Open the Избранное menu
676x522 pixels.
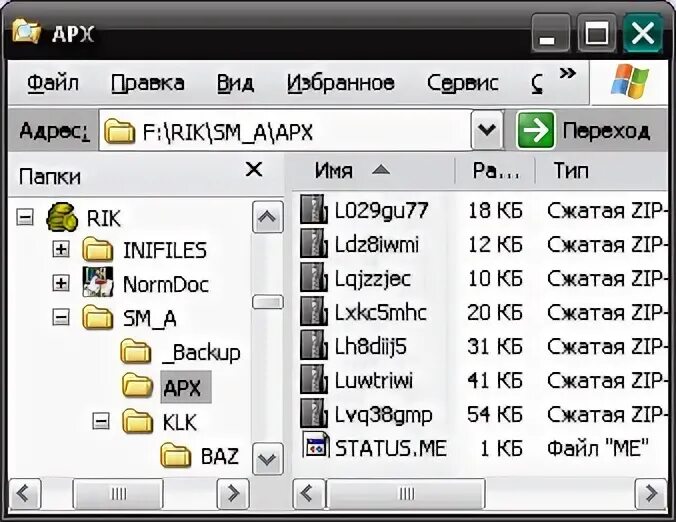(341, 83)
